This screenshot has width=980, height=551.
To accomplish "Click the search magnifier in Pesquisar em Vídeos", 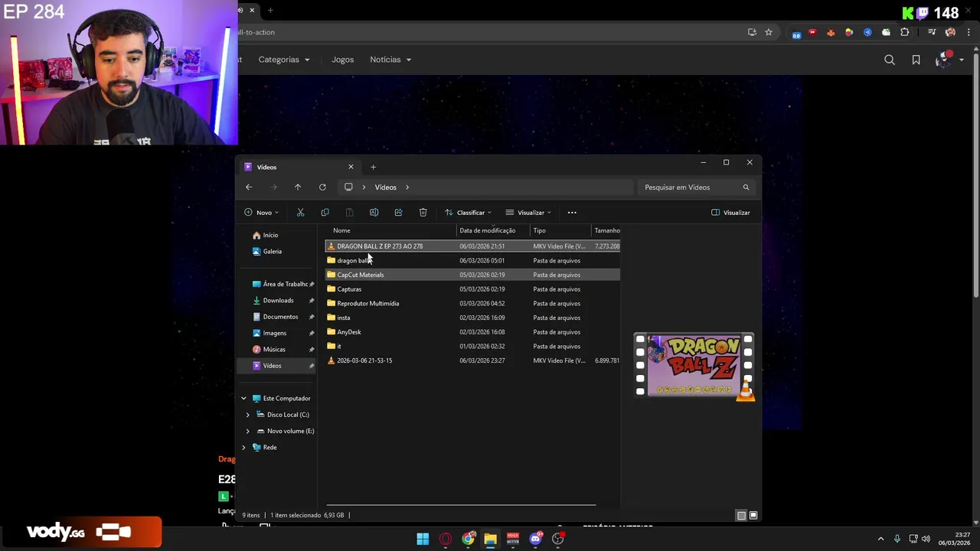I will pyautogui.click(x=746, y=187).
